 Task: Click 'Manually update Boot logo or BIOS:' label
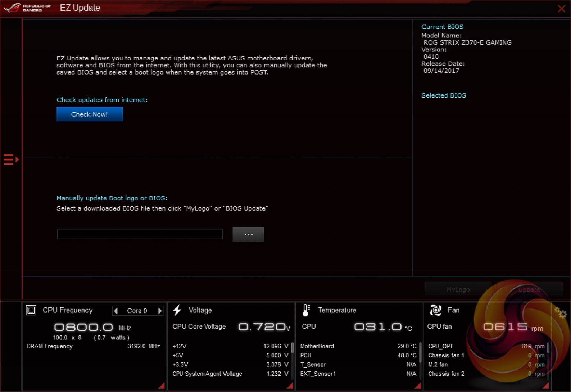click(x=112, y=198)
